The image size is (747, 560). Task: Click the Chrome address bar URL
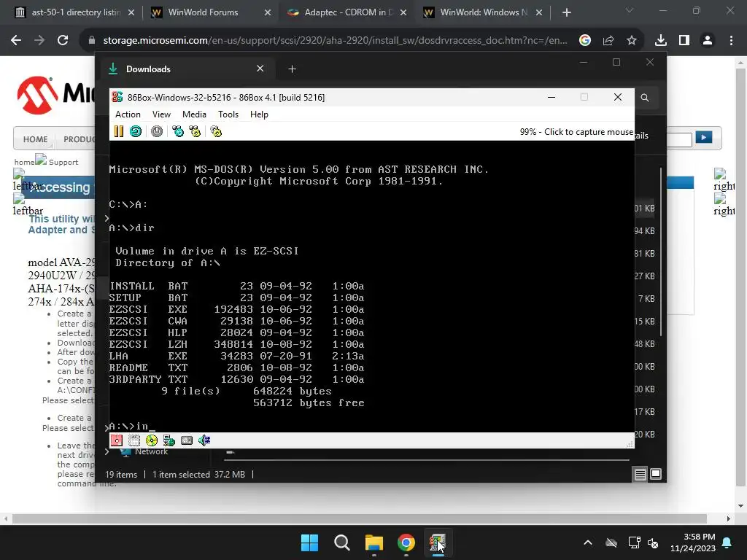335,41
